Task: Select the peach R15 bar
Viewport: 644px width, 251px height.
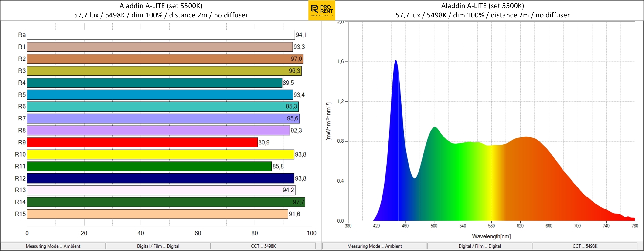Action: tap(157, 214)
